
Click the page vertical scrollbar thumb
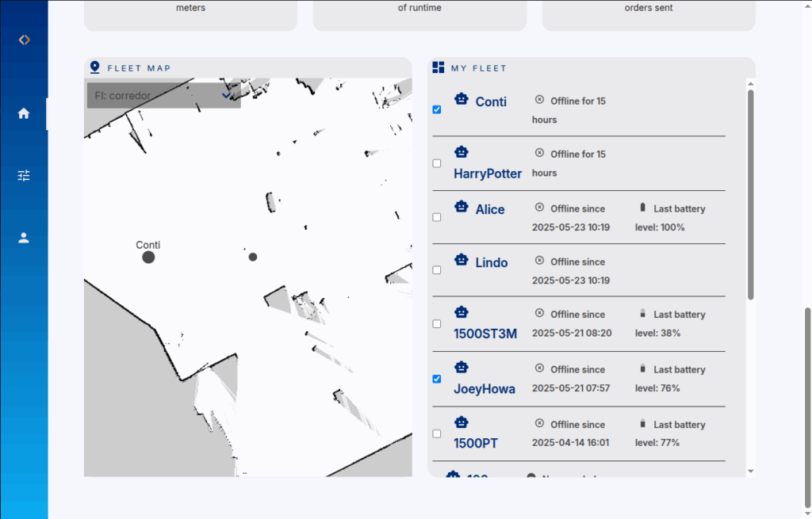[x=808, y=408]
